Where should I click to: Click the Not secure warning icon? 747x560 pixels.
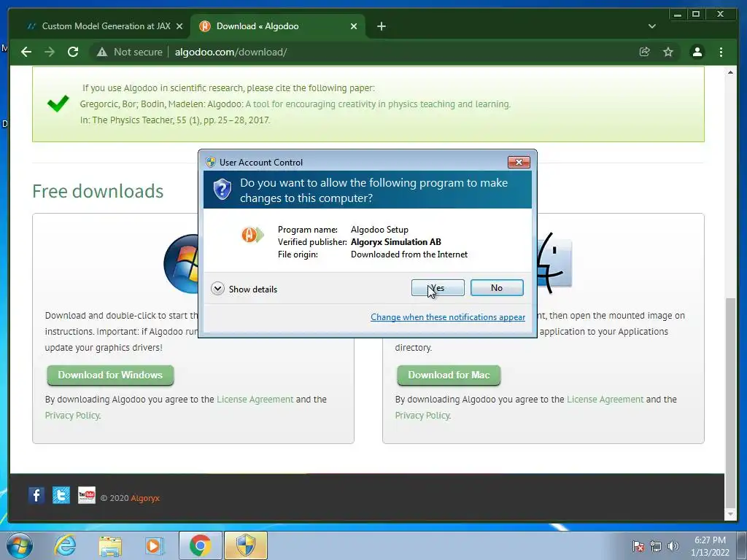tap(102, 52)
